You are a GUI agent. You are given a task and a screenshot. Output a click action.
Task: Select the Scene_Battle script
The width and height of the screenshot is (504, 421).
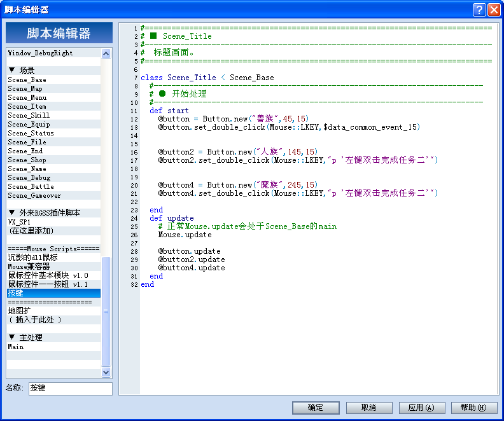pos(53,186)
